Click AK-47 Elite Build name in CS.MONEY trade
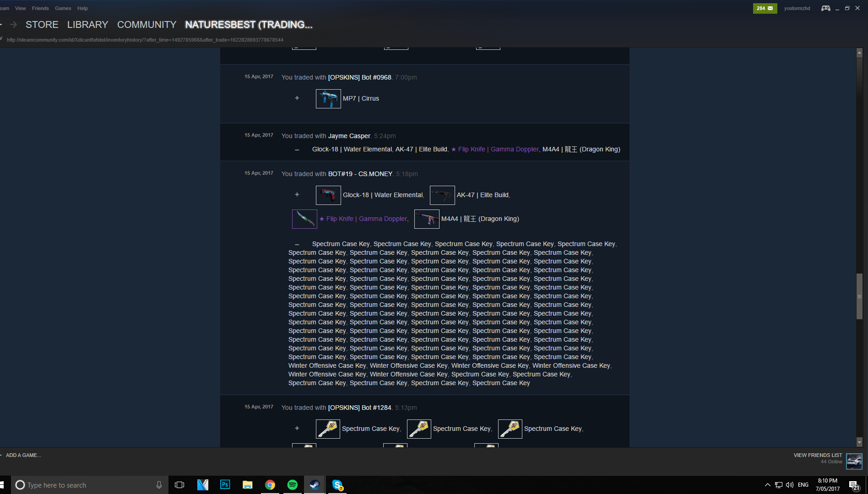 tap(483, 195)
